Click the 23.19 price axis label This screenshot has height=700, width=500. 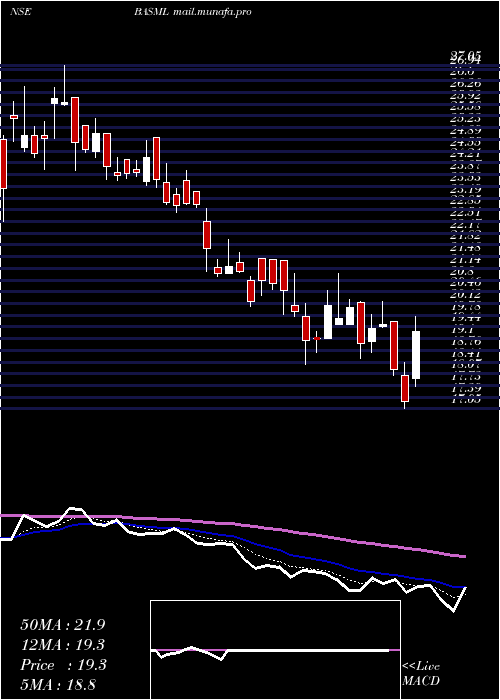pyautogui.click(x=466, y=189)
